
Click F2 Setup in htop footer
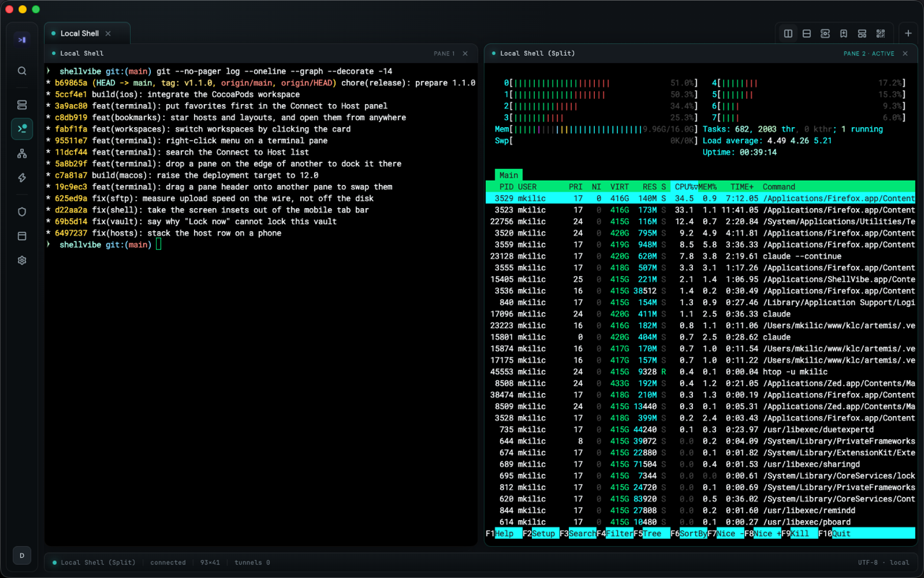(540, 533)
